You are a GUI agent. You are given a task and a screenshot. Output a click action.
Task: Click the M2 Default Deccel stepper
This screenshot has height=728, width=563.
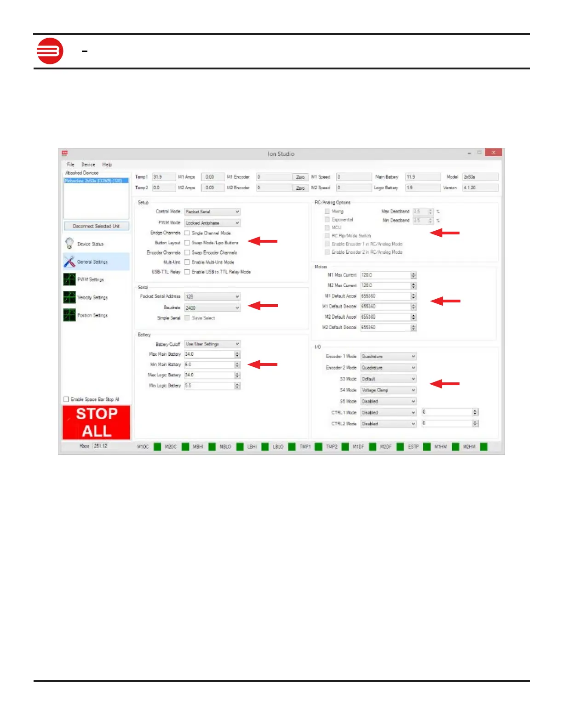pos(414,327)
